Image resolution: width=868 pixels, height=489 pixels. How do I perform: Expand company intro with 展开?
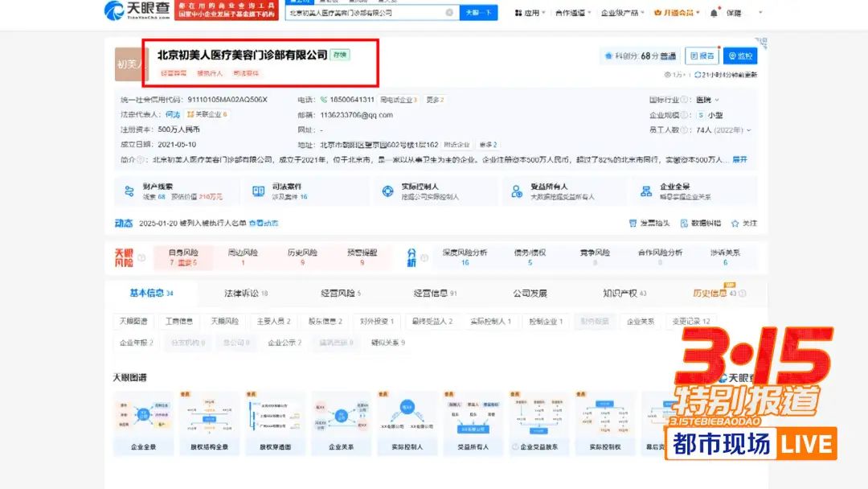click(739, 159)
